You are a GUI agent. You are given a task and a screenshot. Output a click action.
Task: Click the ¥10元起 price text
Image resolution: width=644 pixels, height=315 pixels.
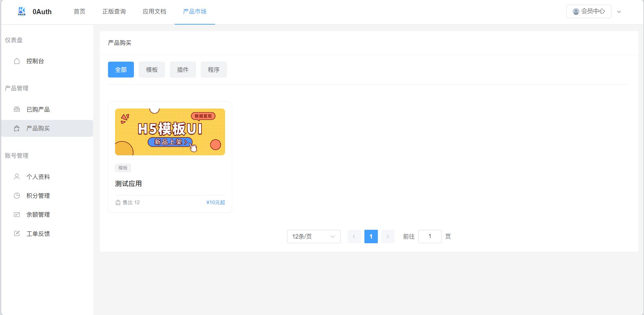216,202
